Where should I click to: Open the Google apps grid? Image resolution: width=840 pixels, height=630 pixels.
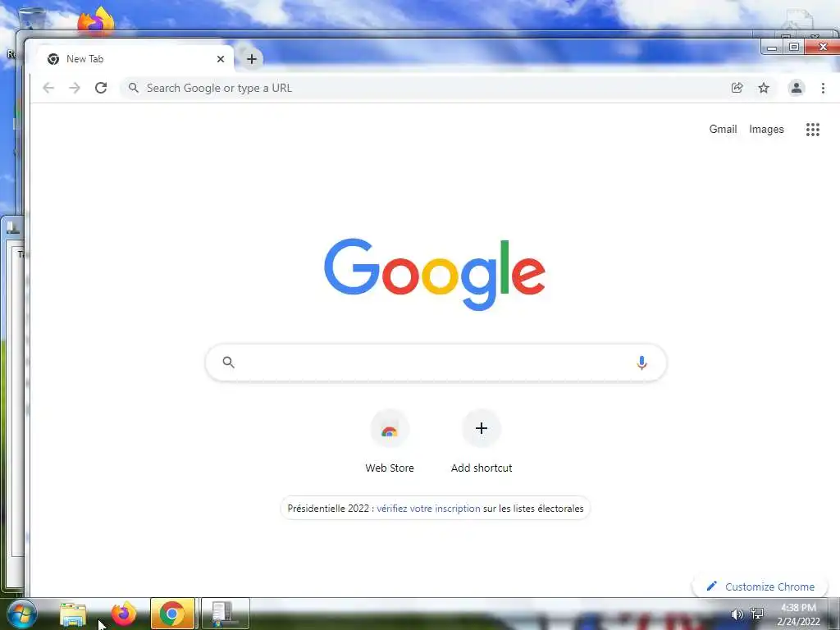[812, 129]
